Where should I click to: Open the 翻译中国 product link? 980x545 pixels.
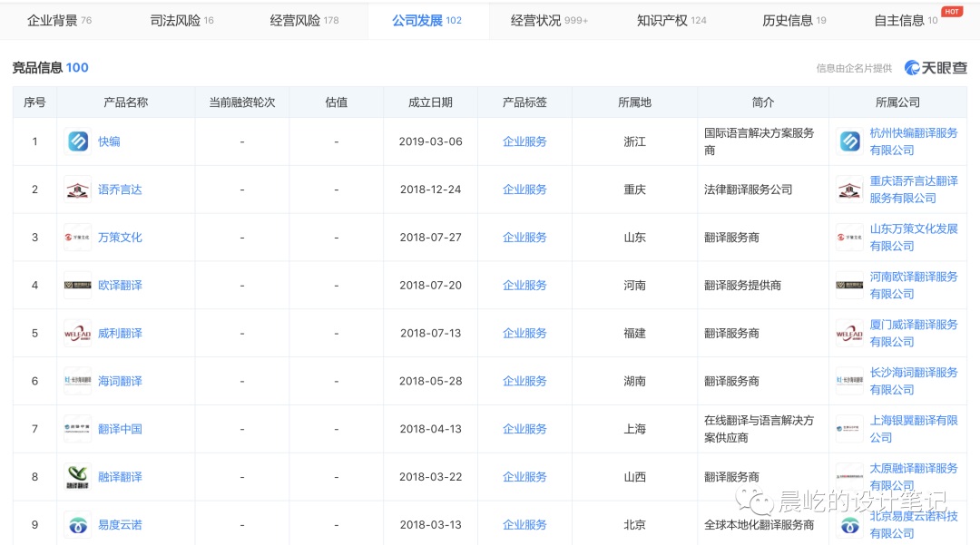click(120, 429)
